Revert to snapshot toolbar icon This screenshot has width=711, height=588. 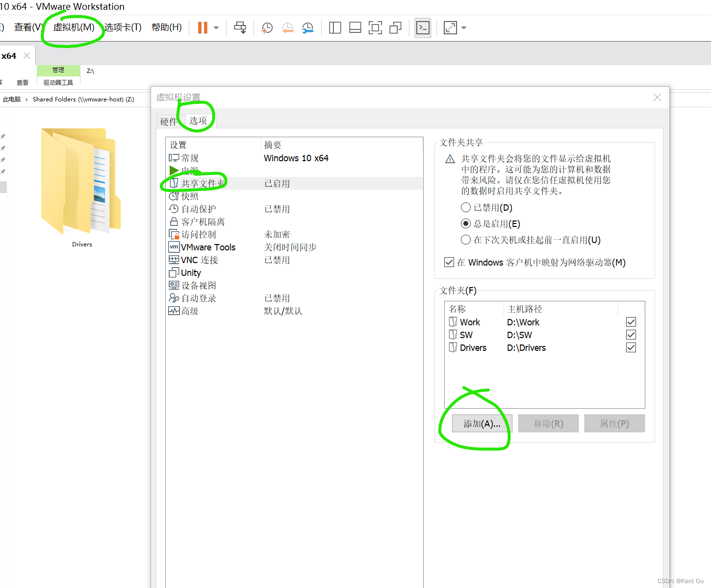pos(288,28)
